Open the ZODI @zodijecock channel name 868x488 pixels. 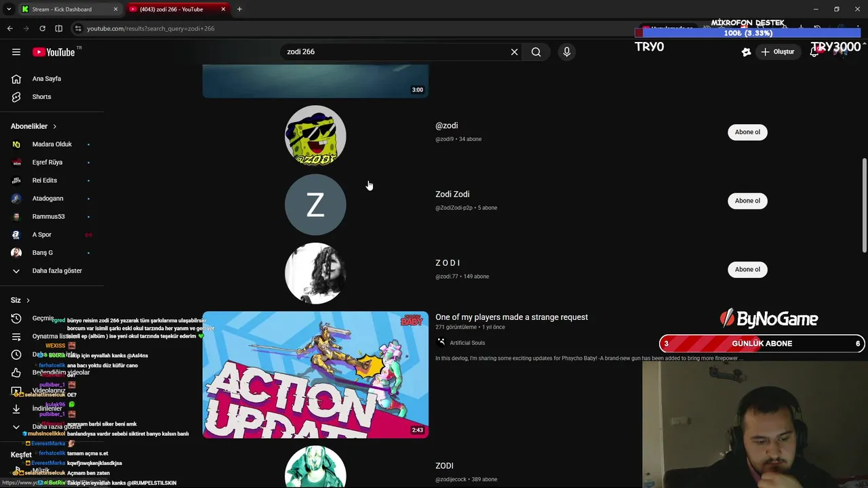click(444, 466)
